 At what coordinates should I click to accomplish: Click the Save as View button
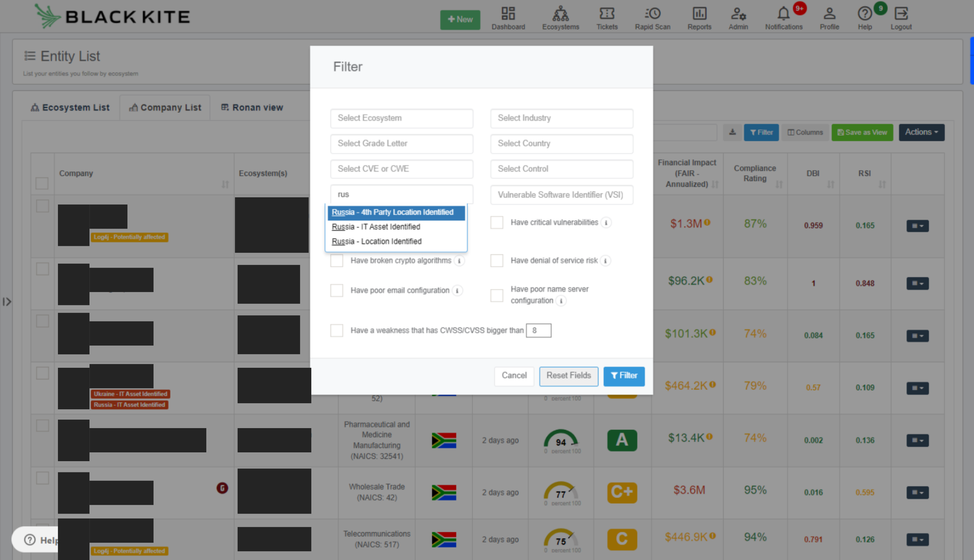pos(862,132)
